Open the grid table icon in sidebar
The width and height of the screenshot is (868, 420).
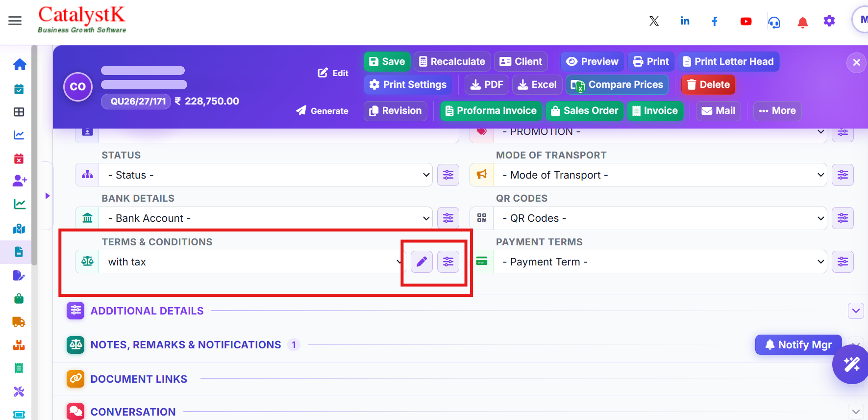(19, 112)
